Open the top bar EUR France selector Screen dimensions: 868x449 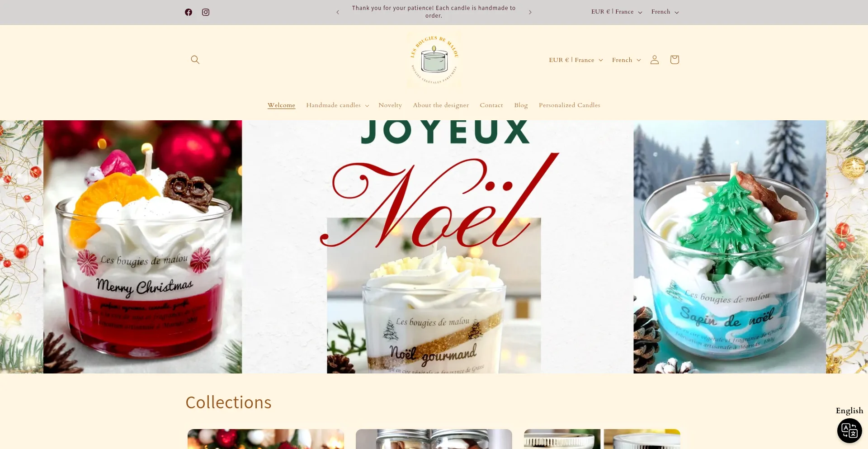tap(617, 12)
